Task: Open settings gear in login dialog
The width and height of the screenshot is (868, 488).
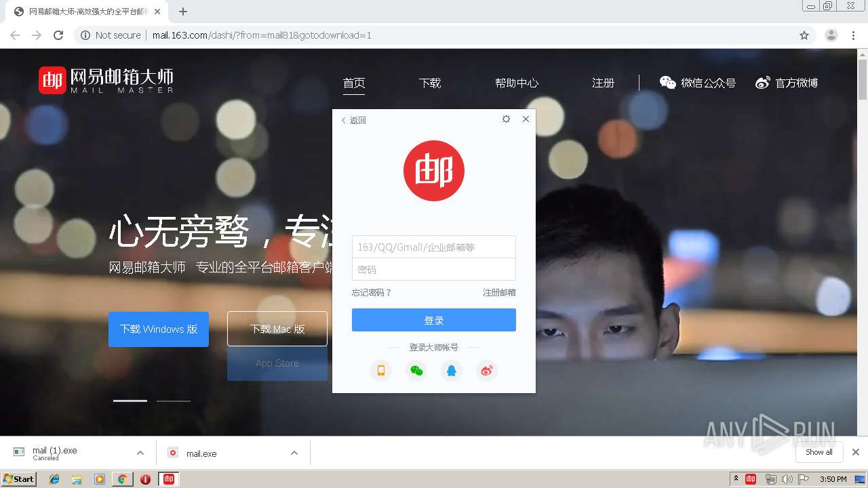Action: 506,119
